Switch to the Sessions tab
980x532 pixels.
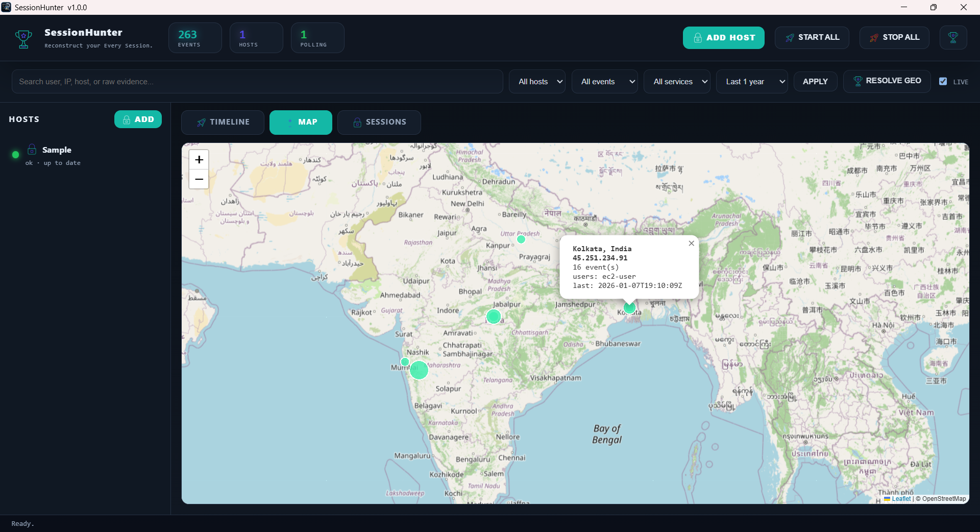tap(379, 122)
